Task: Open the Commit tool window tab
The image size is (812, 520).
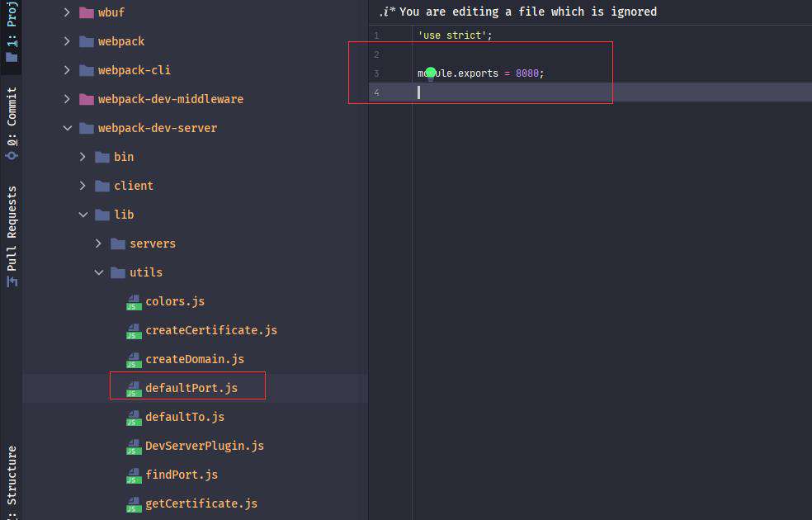Action: [x=12, y=124]
